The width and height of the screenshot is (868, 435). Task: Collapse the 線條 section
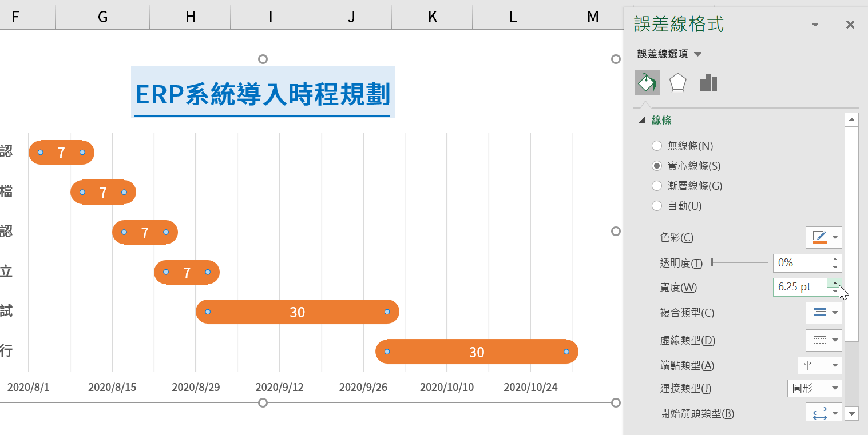click(642, 121)
